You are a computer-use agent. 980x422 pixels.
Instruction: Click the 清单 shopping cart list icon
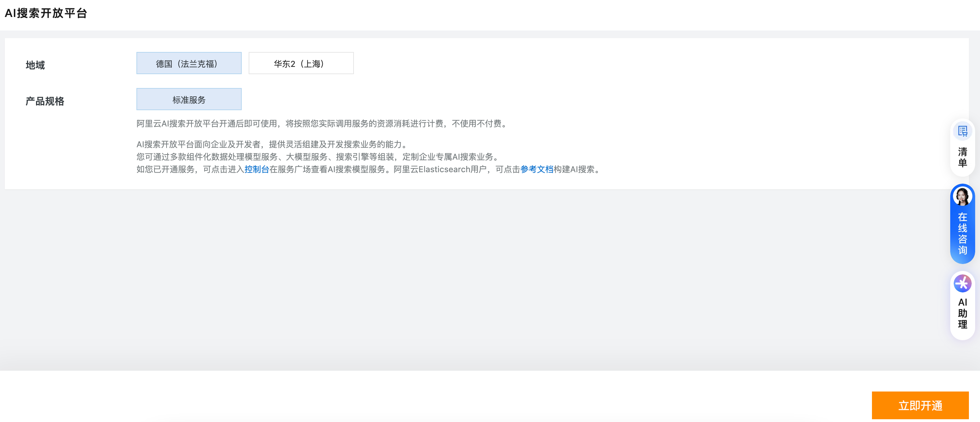click(x=962, y=131)
